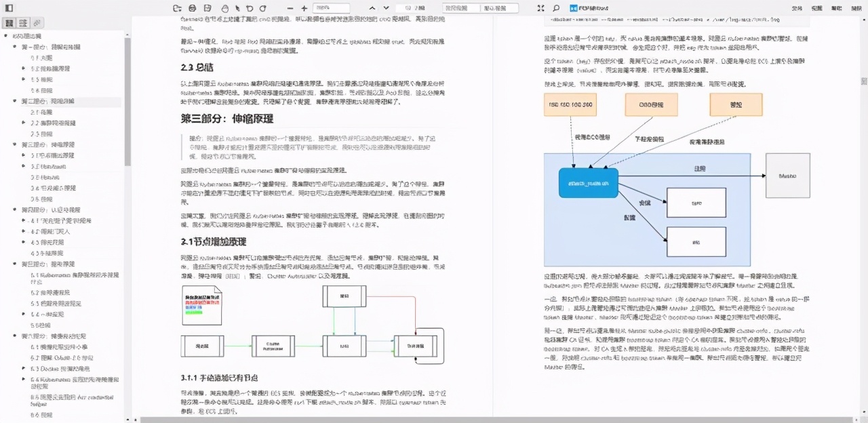Image resolution: width=868 pixels, height=423 pixels.
Task: Click zoom out minus control
Action: 290,7
